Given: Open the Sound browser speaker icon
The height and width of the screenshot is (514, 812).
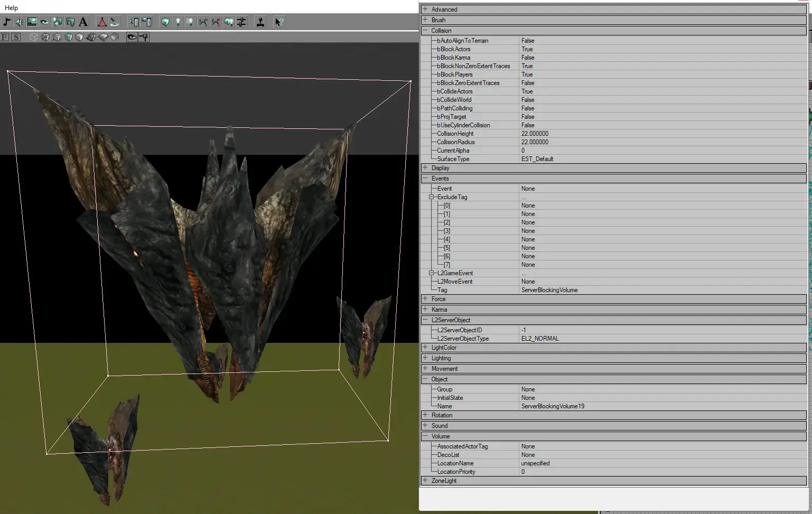Looking at the screenshot, I should 20,22.
